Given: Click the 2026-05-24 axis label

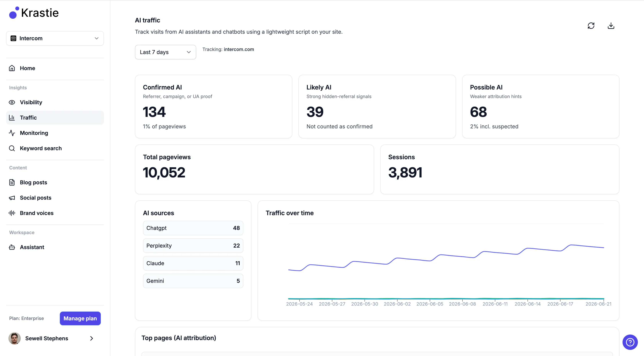Looking at the screenshot, I should pyautogui.click(x=299, y=304).
